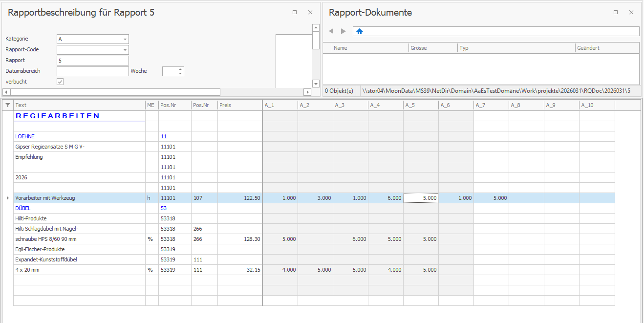The width and height of the screenshot is (644, 323).
Task: Click the ME column header
Action: point(152,105)
